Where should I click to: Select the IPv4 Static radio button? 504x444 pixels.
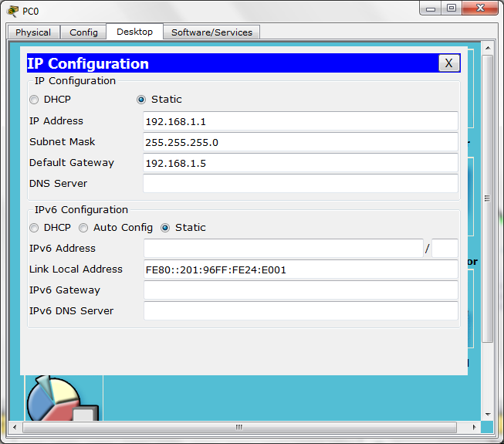tap(141, 100)
